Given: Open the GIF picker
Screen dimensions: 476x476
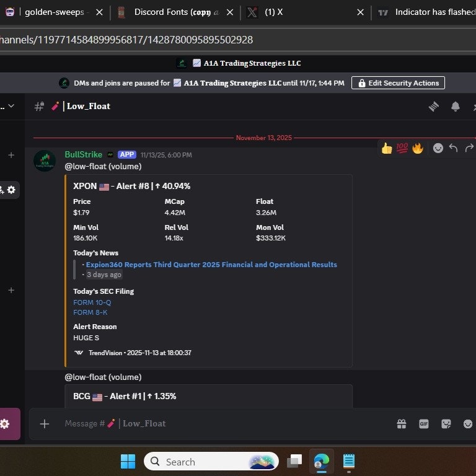Looking at the screenshot, I should point(424,424).
